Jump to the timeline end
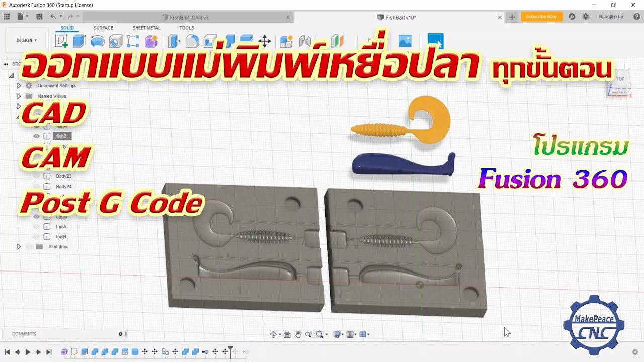The width and height of the screenshot is (644, 362). [x=49, y=352]
